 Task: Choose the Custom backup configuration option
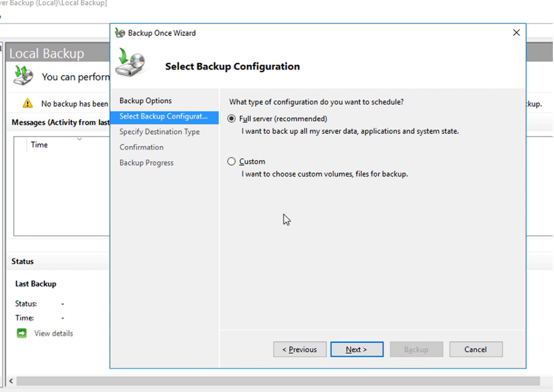point(231,162)
